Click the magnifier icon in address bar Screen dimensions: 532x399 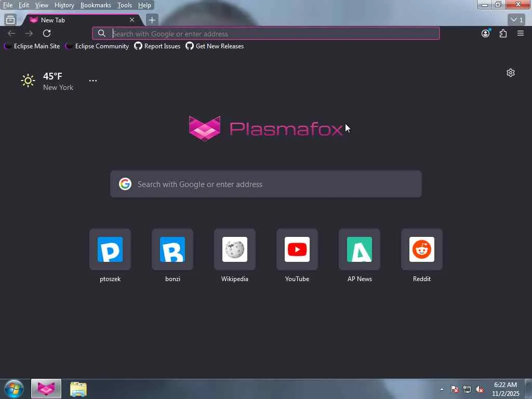tap(101, 33)
